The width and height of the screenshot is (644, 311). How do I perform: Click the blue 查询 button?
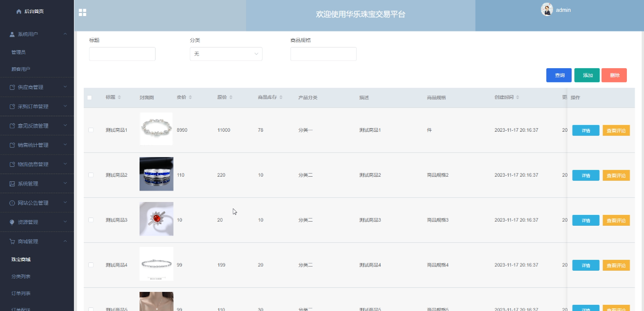point(559,75)
